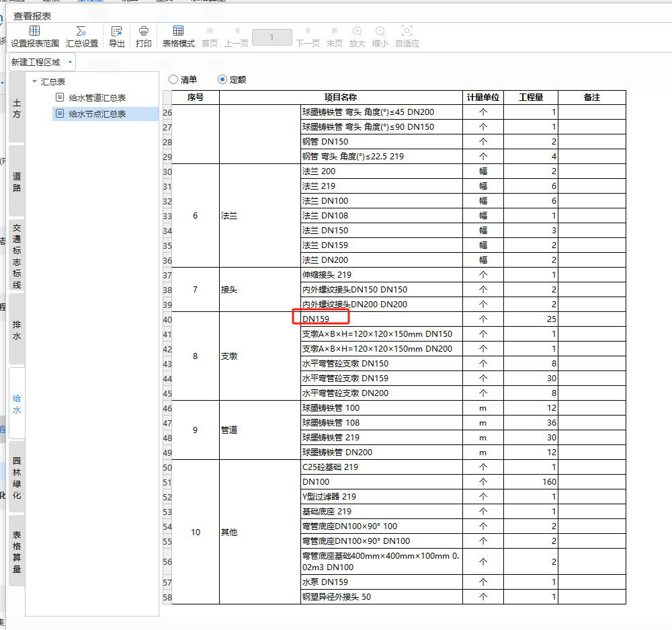Jump to 末页 last page
The height and width of the screenshot is (630, 672).
334,36
